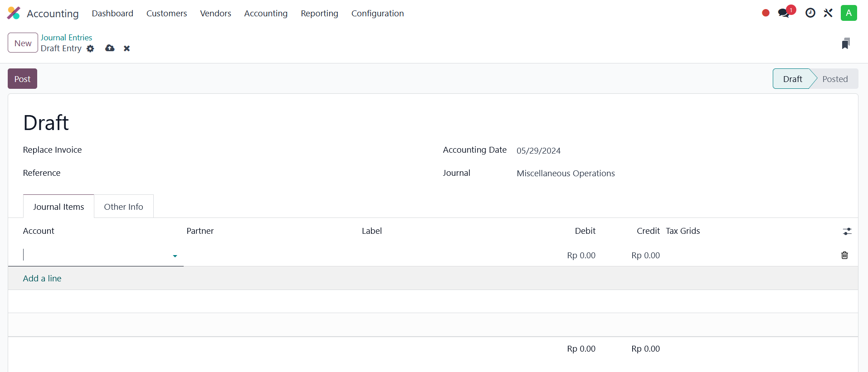Viewport: 868px width, 372px height.
Task: Click the bookmark icon at top right
Action: [845, 43]
